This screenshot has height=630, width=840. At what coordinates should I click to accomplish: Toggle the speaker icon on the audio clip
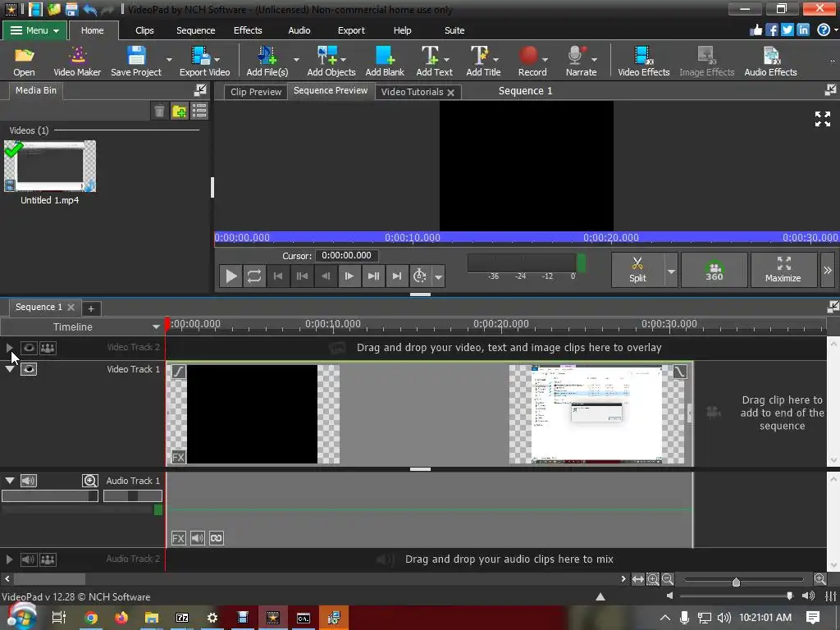click(198, 538)
